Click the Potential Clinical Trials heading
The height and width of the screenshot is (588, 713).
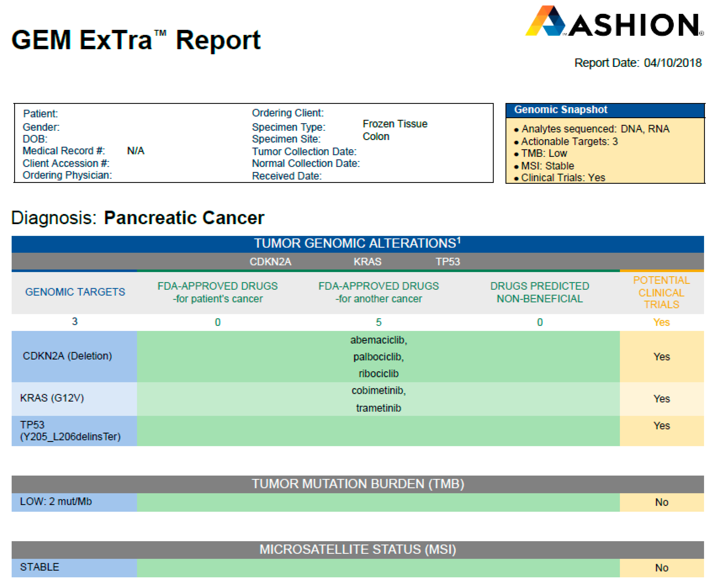coord(661,292)
